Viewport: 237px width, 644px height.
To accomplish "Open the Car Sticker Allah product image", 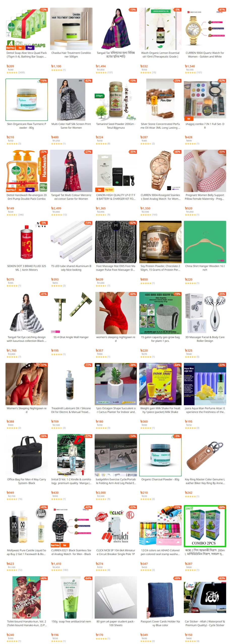I will point(205,597).
